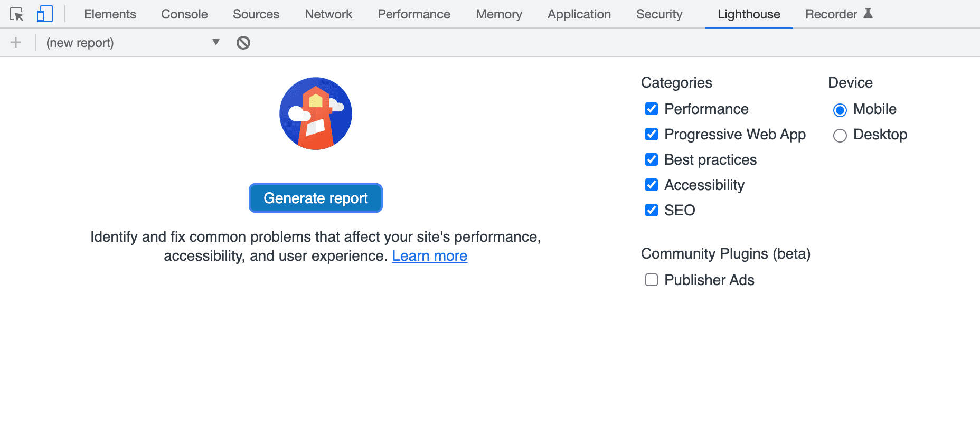The width and height of the screenshot is (980, 436).
Task: Open the Learn more link
Action: (x=429, y=256)
